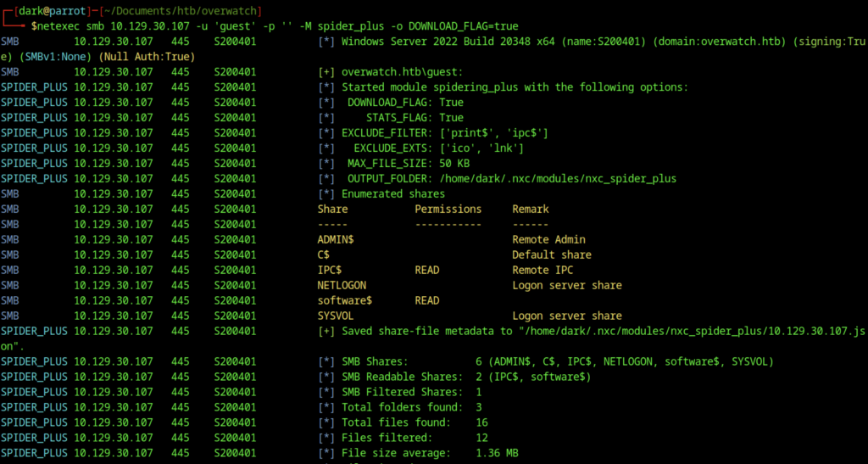Viewport: 868px width, 464px height.
Task: Click the Total files found value
Action: point(481,422)
